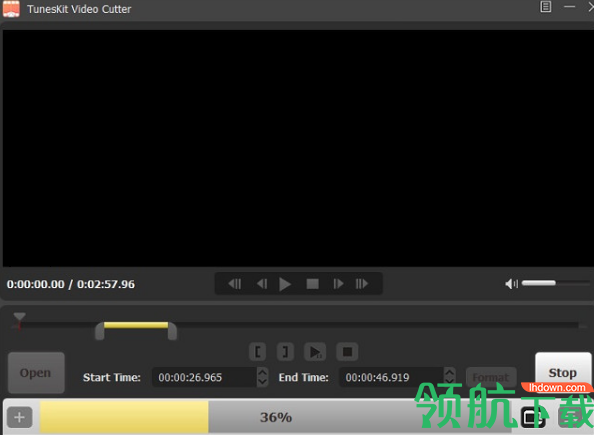The width and height of the screenshot is (594, 435).
Task: Jump to next segment with rightmost playback icon
Action: pos(362,284)
